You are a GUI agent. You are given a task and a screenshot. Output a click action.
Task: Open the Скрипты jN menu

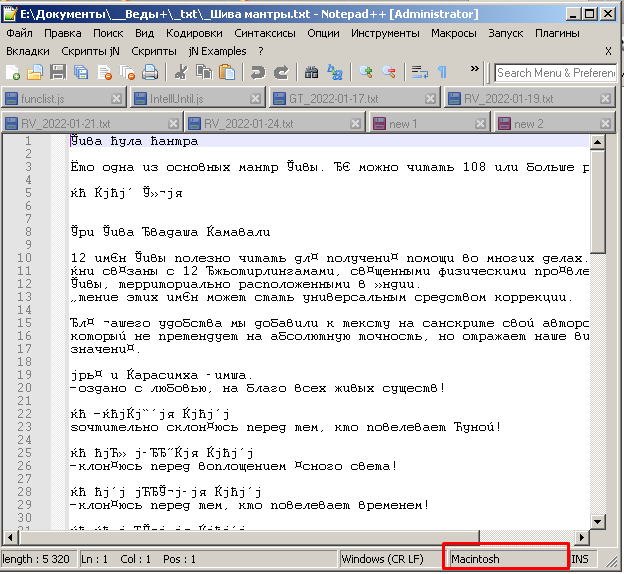tap(90, 51)
